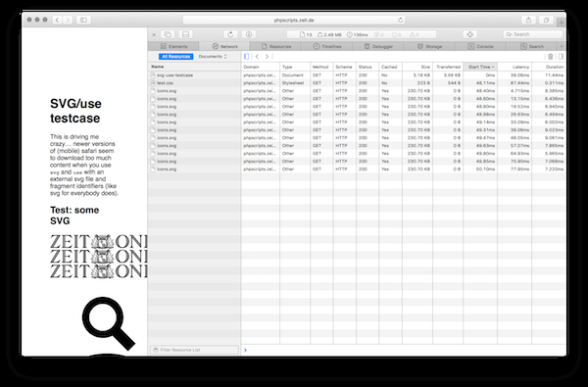The width and height of the screenshot is (588, 387).
Task: Open the Timelines tab
Action: pos(327,46)
